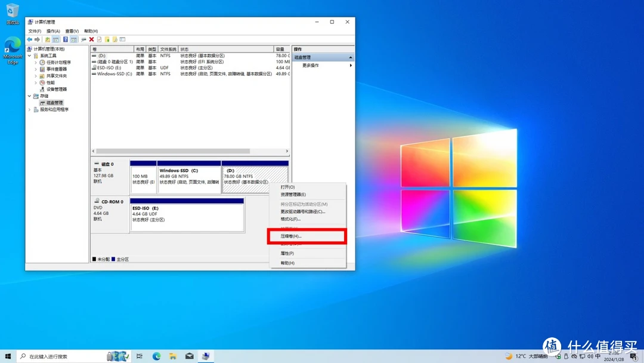Click 格式化(F) in the context menu
The image size is (644, 363).
click(x=292, y=220)
